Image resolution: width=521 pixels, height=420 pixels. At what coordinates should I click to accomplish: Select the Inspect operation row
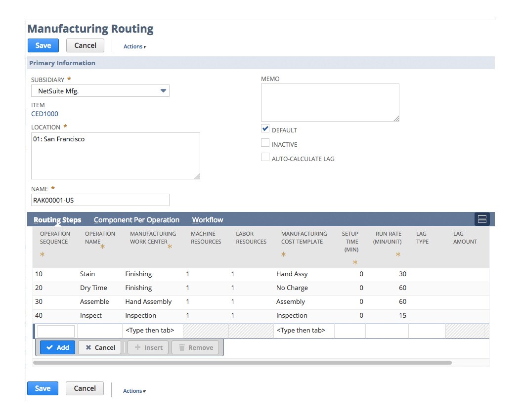(x=261, y=316)
